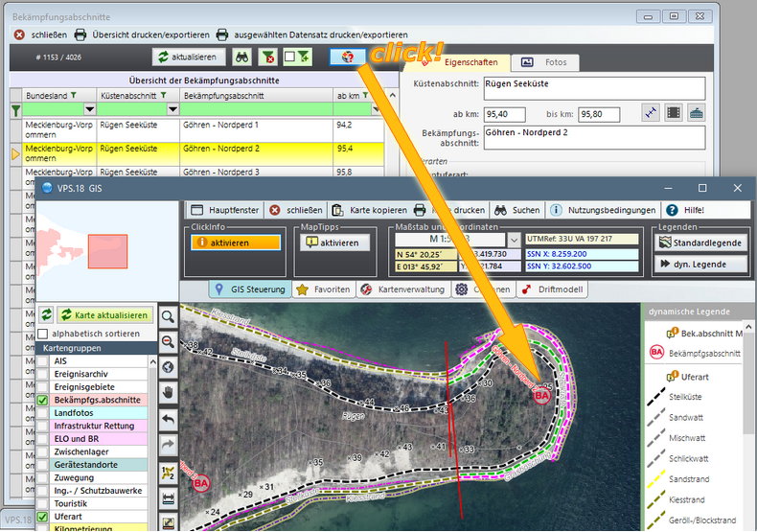Image resolution: width=757 pixels, height=532 pixels.
Task: Open the Driftmodell tab
Action: pos(552,289)
